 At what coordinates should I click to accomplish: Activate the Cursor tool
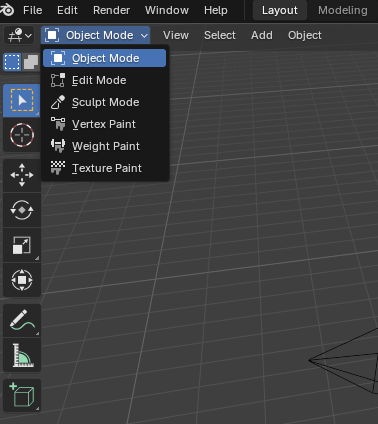[x=22, y=135]
